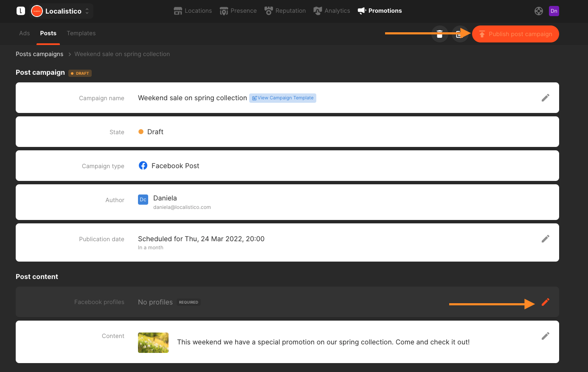Switch to the Ads tab
Viewport: 588px width, 372px height.
coord(25,33)
